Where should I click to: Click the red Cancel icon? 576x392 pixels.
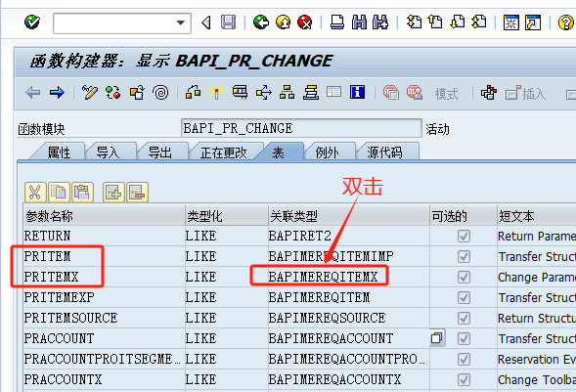click(304, 22)
